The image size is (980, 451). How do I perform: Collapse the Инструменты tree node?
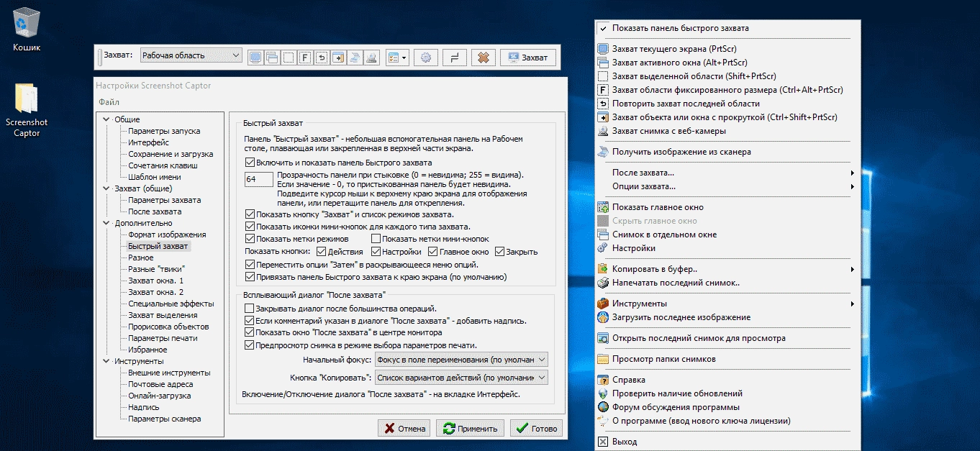tap(106, 361)
